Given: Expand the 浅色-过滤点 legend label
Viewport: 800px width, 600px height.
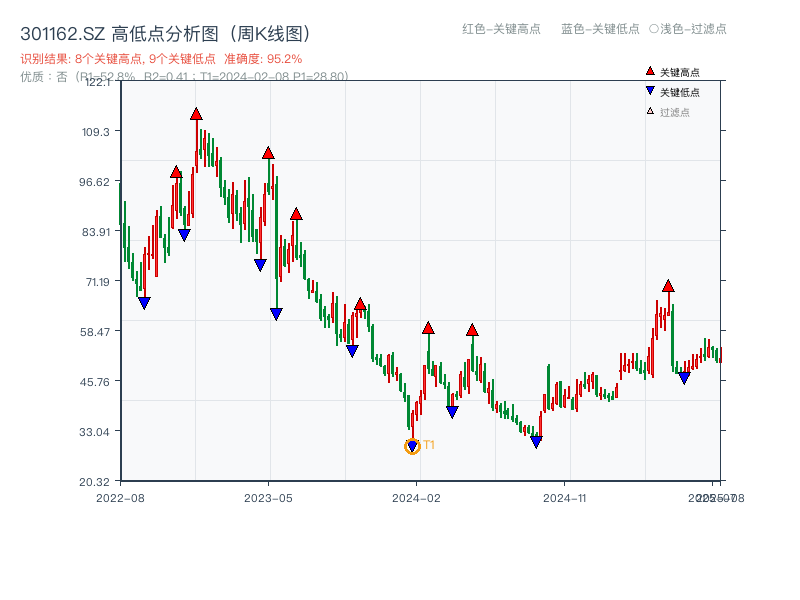Looking at the screenshot, I should pyautogui.click(x=689, y=30).
